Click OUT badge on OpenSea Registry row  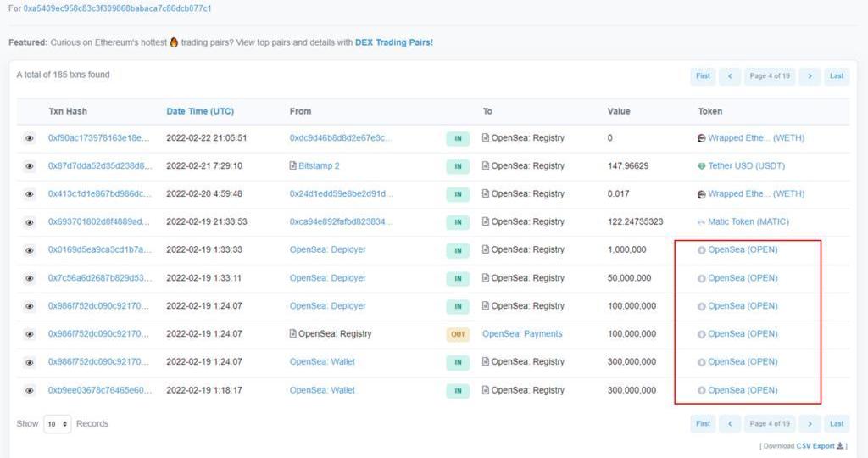coord(458,334)
